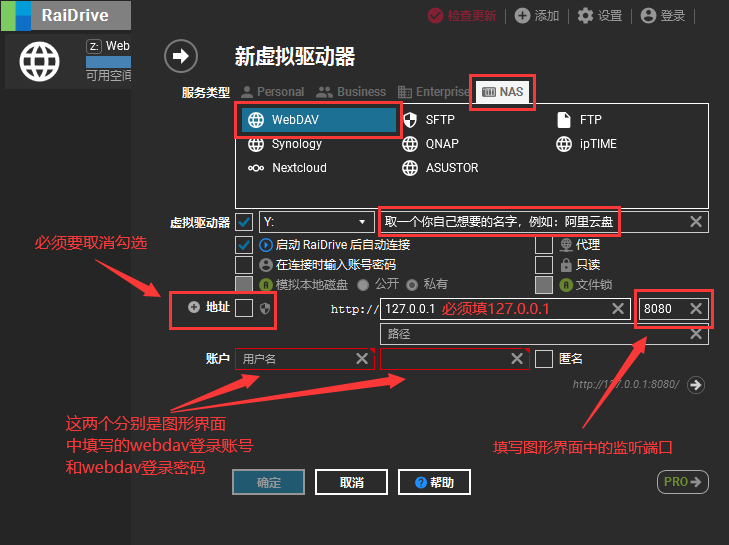Open the Y: drive letter dropdown
729x545 pixels.
[317, 222]
